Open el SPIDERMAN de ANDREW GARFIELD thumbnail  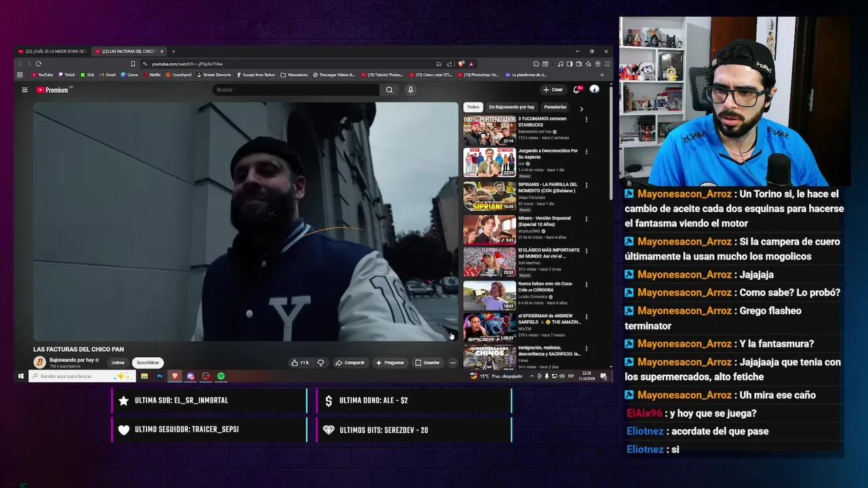(x=490, y=327)
